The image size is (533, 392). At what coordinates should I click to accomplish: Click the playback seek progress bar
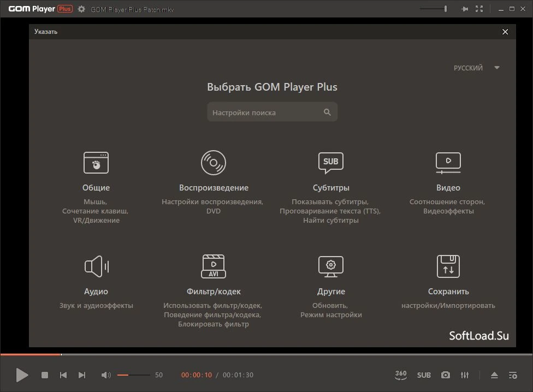(266, 355)
